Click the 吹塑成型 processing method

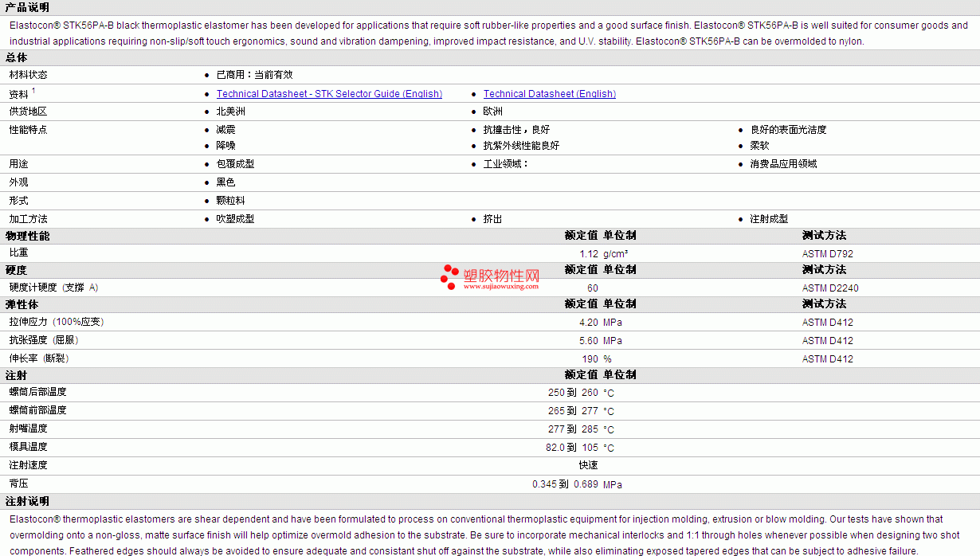coord(236,219)
